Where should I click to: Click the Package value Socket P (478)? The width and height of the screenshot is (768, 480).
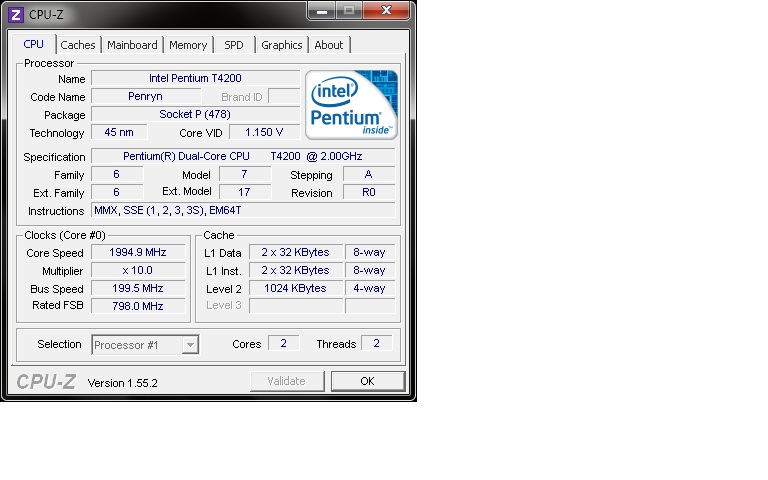[x=195, y=114]
